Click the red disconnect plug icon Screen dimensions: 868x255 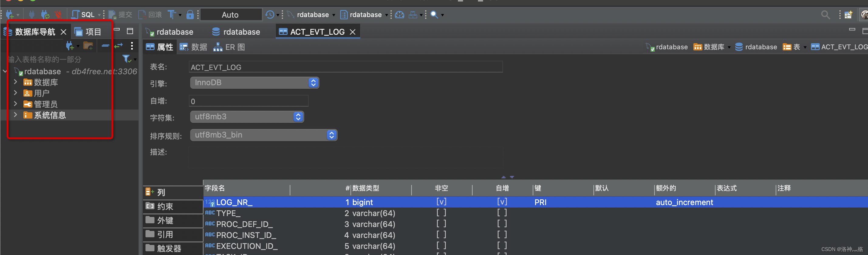point(59,15)
